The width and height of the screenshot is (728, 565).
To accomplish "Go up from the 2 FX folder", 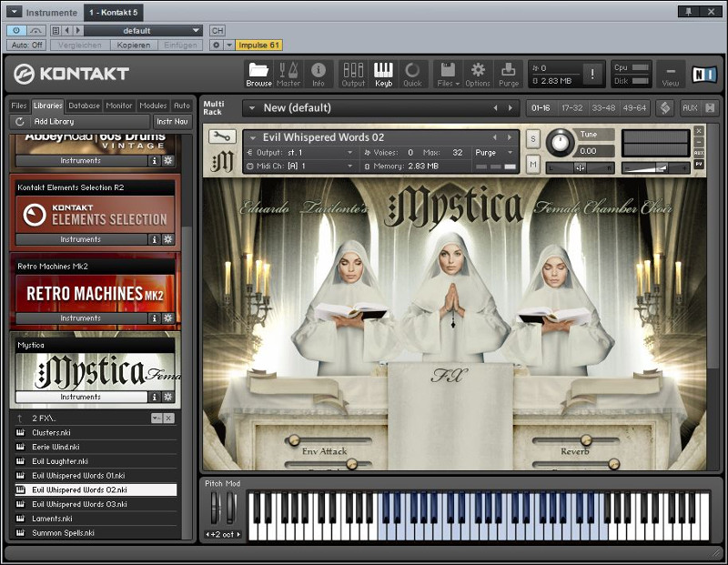I will click(x=20, y=419).
